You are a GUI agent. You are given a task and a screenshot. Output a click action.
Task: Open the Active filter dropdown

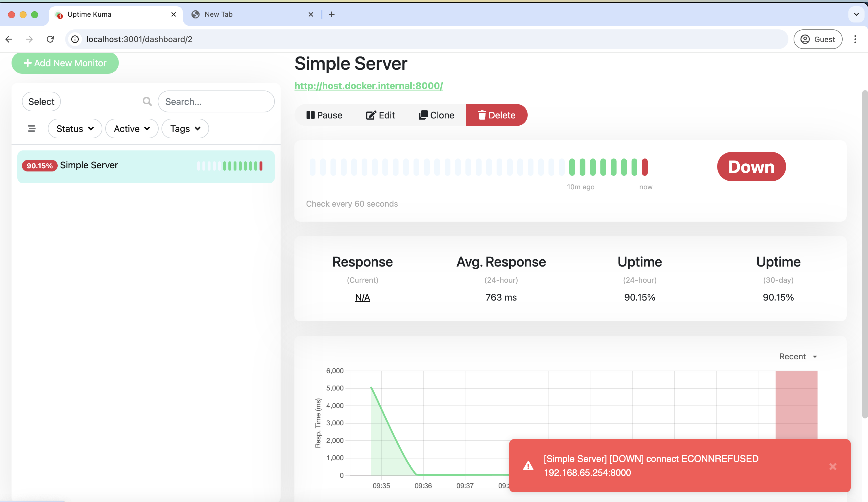pyautogui.click(x=131, y=129)
